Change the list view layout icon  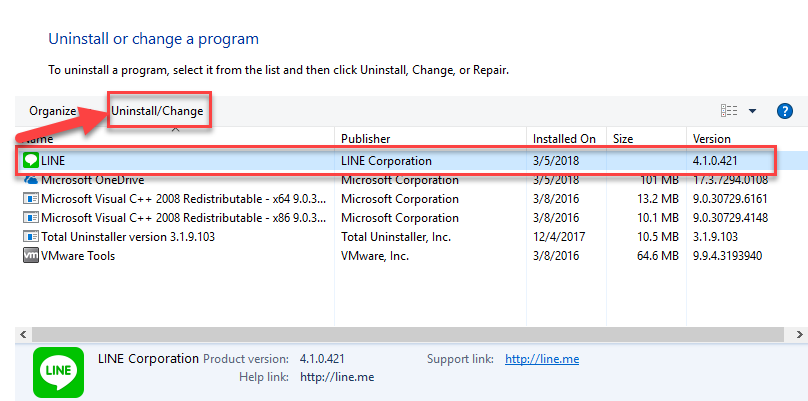click(729, 111)
